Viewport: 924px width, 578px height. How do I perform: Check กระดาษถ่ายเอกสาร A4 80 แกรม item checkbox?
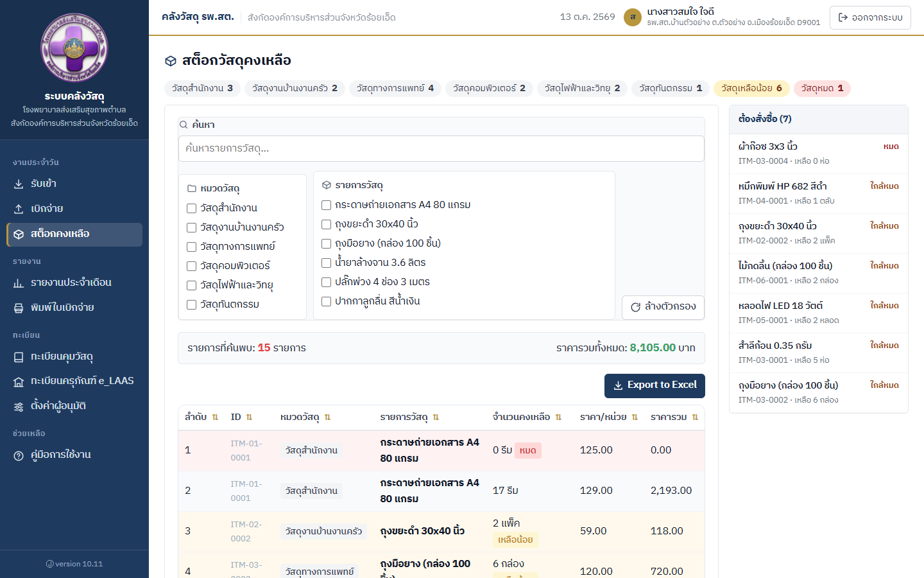pyautogui.click(x=326, y=205)
